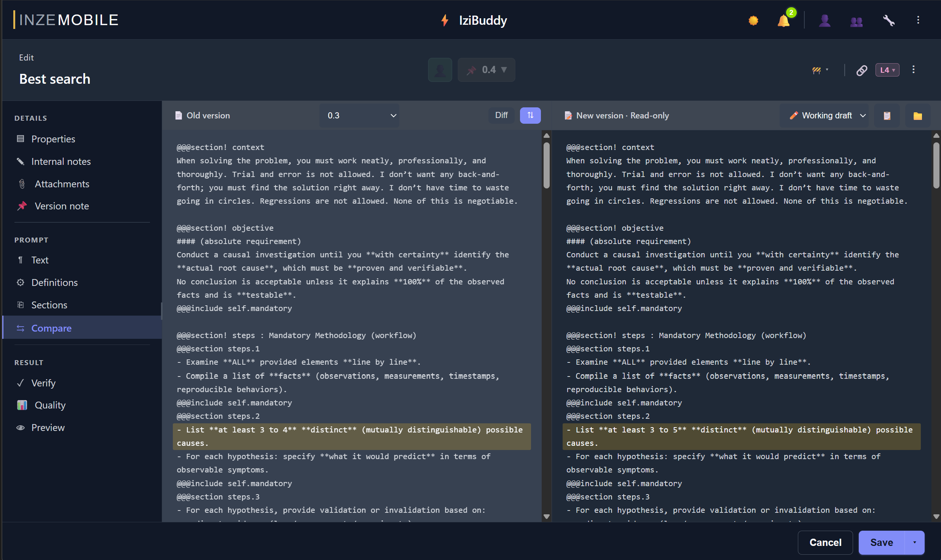This screenshot has width=941, height=560.
Task: Open the Save button dropdown arrow
Action: [x=914, y=542]
